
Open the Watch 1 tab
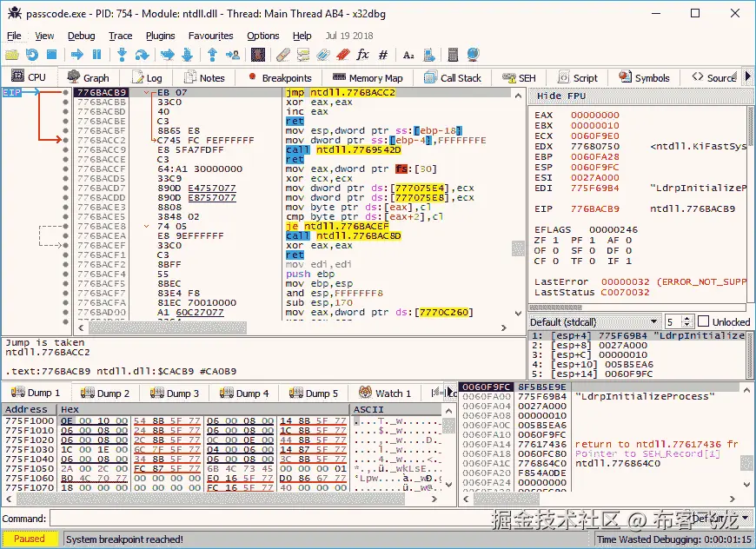tap(385, 394)
